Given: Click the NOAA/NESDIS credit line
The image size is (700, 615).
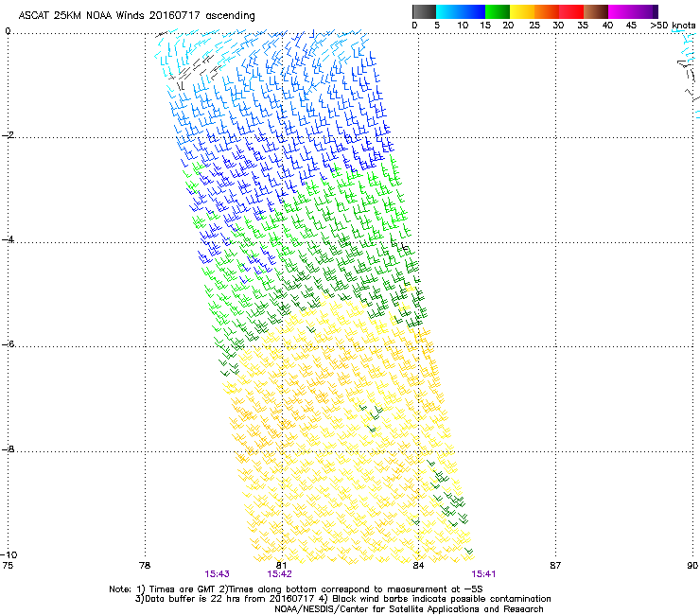Looking at the screenshot, I should [x=409, y=609].
